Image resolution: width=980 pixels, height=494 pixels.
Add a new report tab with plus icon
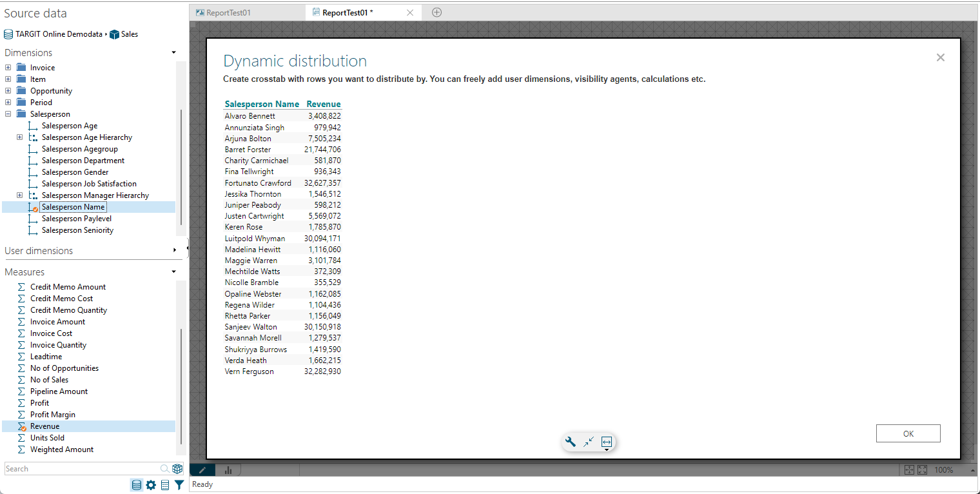pyautogui.click(x=436, y=12)
